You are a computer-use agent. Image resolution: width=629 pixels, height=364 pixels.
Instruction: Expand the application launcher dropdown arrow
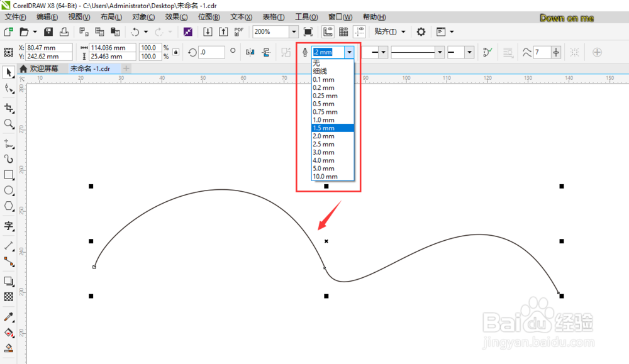coord(452,31)
